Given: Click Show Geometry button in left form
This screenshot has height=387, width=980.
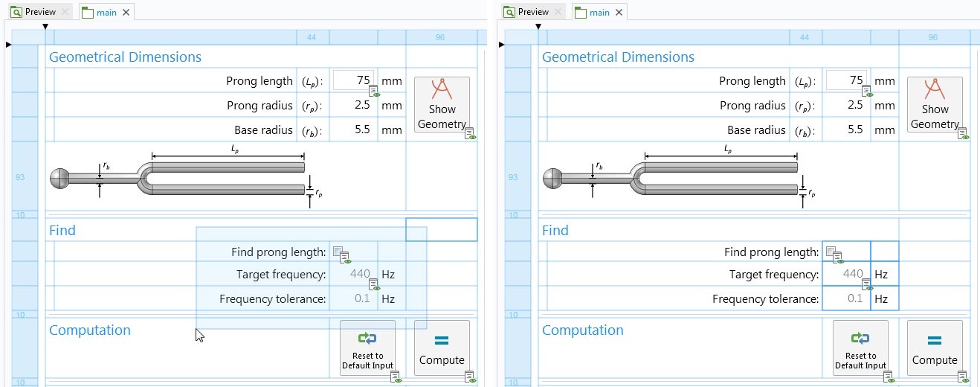Looking at the screenshot, I should coord(442,104).
